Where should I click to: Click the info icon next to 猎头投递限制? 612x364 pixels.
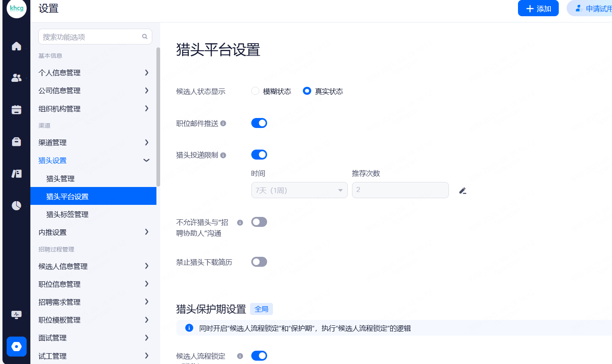pyautogui.click(x=223, y=155)
